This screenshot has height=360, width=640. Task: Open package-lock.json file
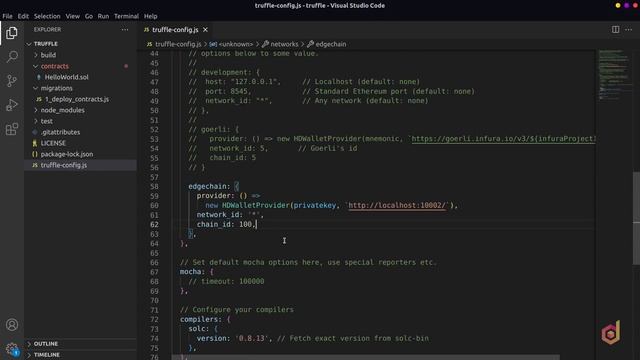67,154
